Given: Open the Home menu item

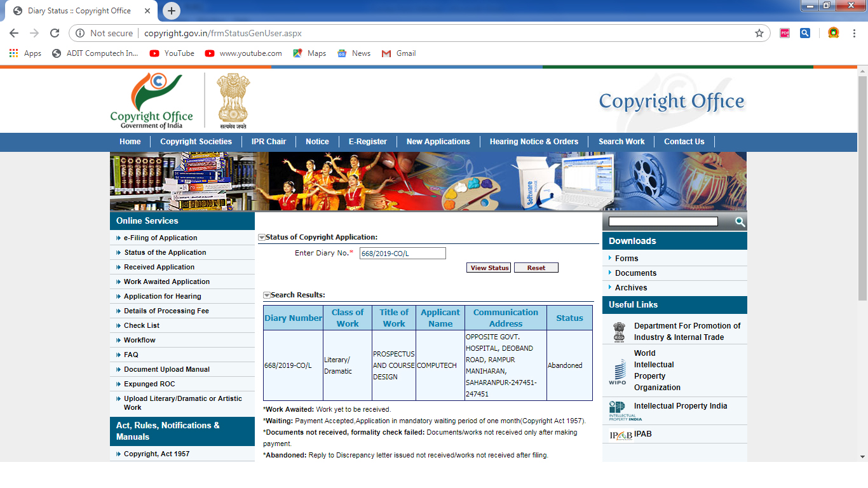Looking at the screenshot, I should [x=130, y=142].
